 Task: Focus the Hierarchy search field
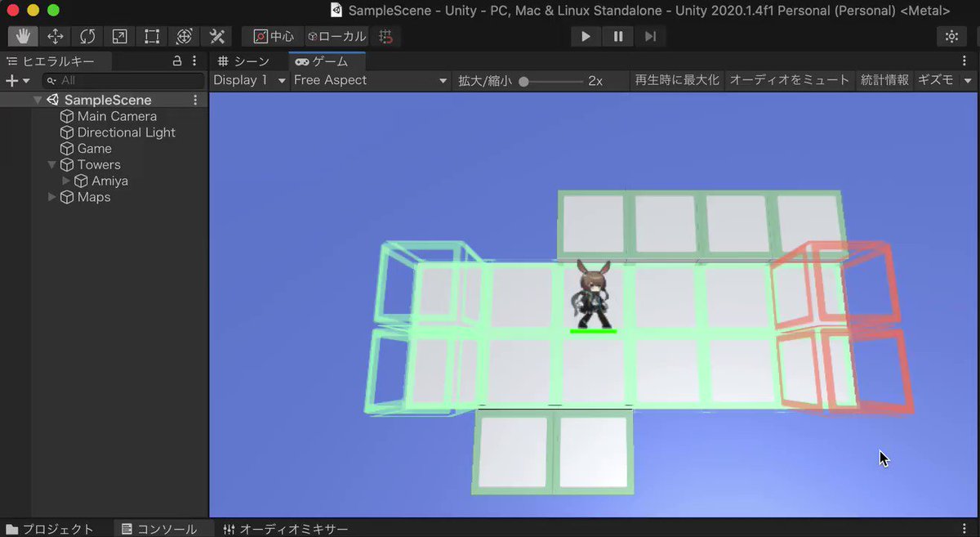click(123, 80)
